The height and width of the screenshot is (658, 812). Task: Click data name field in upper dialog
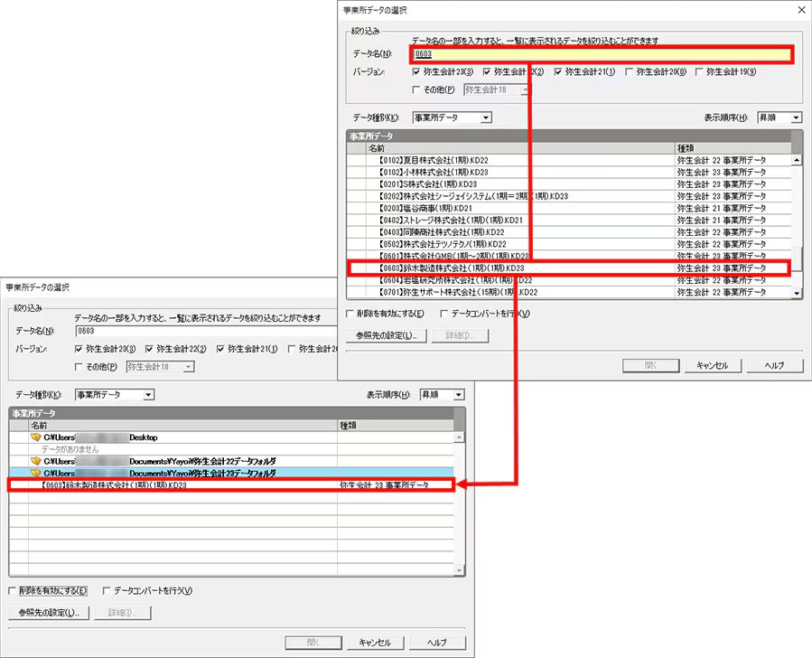(x=602, y=54)
